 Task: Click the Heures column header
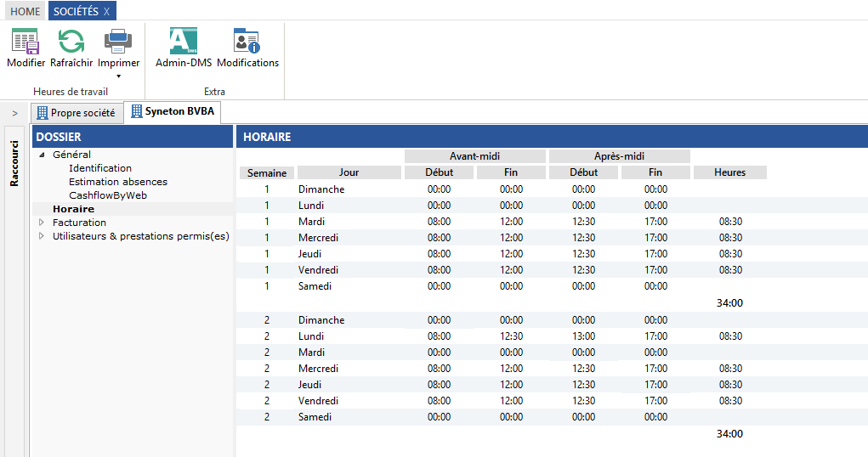(729, 172)
